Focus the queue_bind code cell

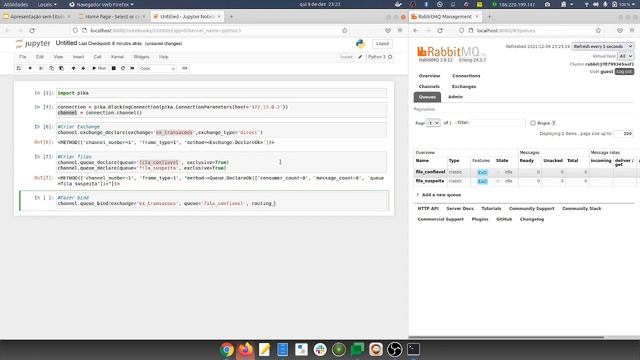click(222, 200)
